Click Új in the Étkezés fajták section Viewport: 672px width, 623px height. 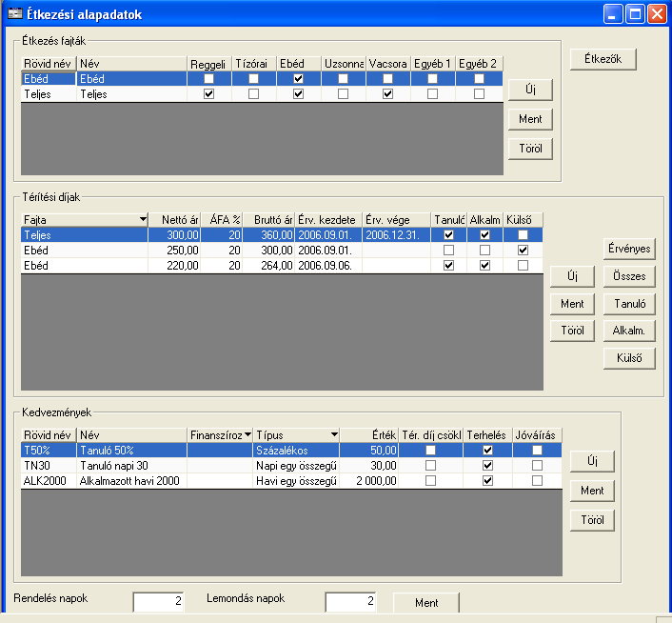[530, 90]
